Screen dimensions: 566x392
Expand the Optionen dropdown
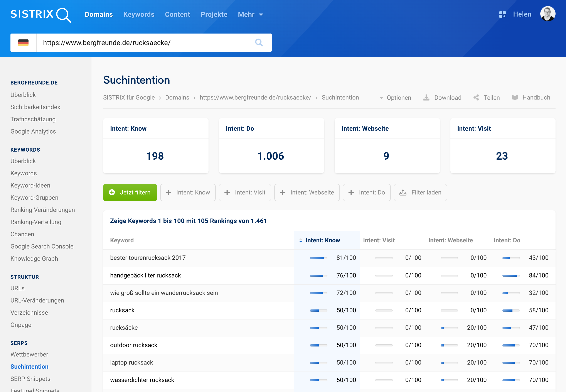point(395,98)
